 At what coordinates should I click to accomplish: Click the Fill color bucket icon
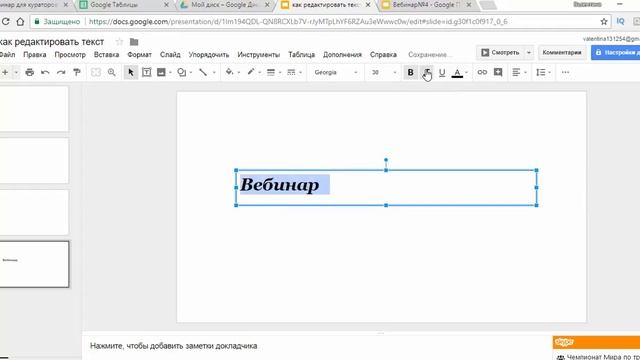click(x=229, y=72)
